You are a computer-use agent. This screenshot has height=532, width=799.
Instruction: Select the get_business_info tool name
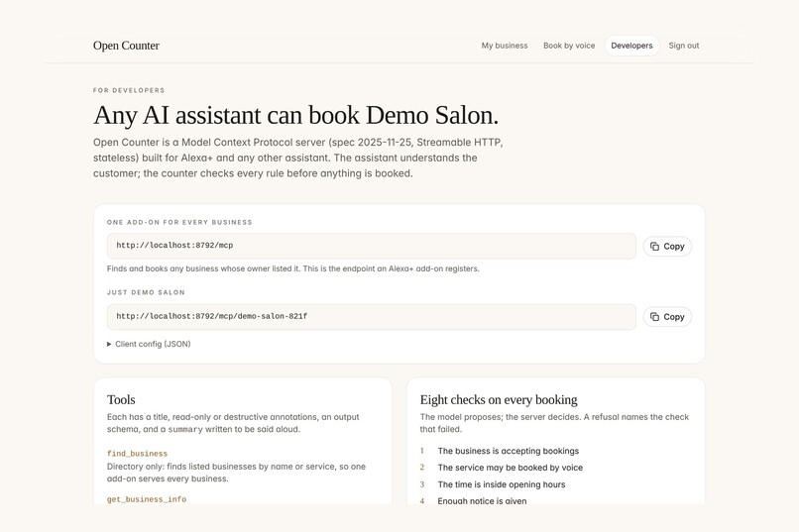click(x=147, y=499)
